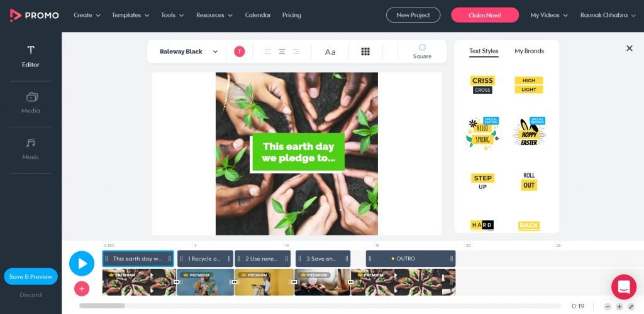Click the pink add scene plus button

point(82,289)
